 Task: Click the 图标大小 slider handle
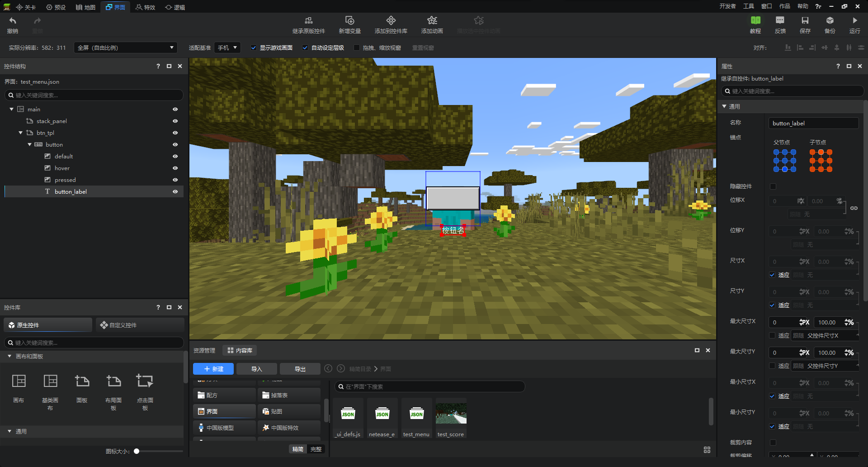[137, 451]
